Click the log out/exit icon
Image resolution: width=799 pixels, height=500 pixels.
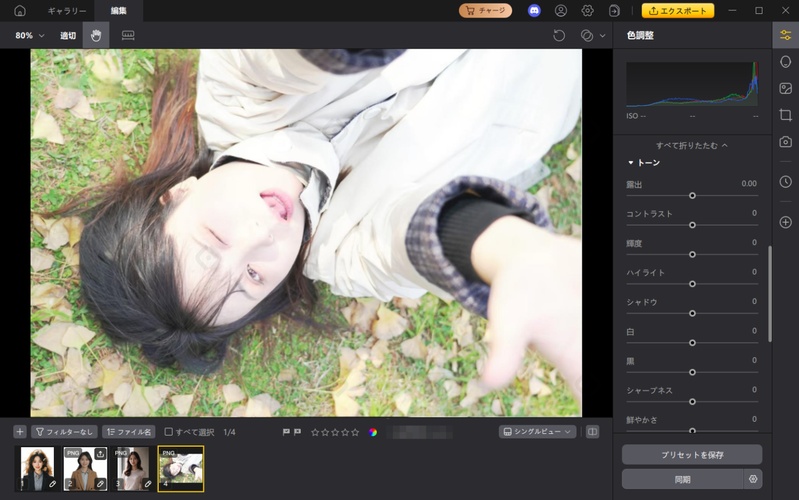point(614,11)
